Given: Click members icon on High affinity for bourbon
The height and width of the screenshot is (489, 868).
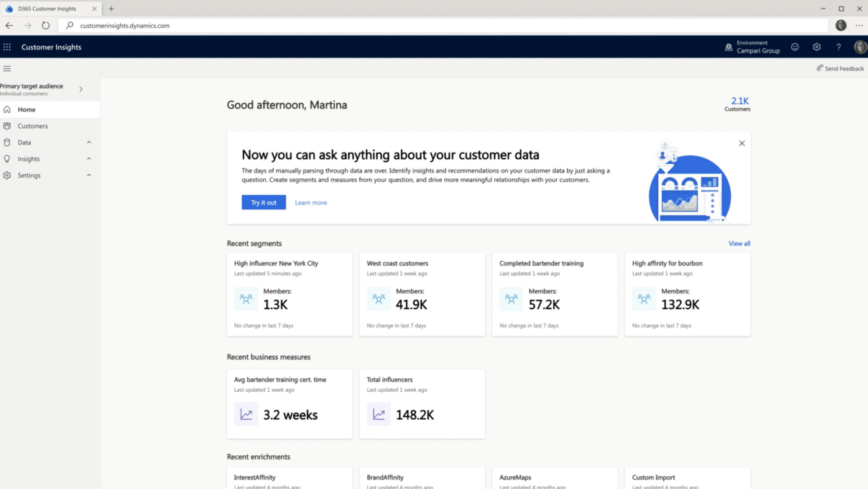Looking at the screenshot, I should pos(644,298).
